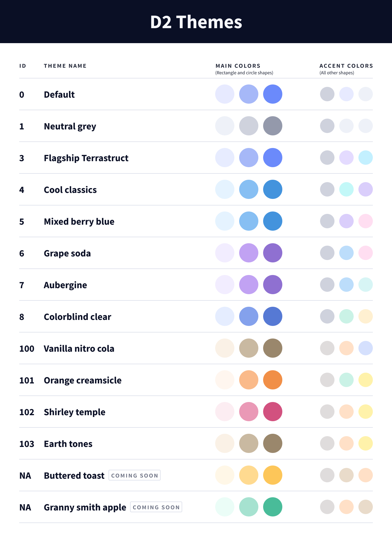
Task: Select the dark purple Grape soda swatch
Action: 272,253
